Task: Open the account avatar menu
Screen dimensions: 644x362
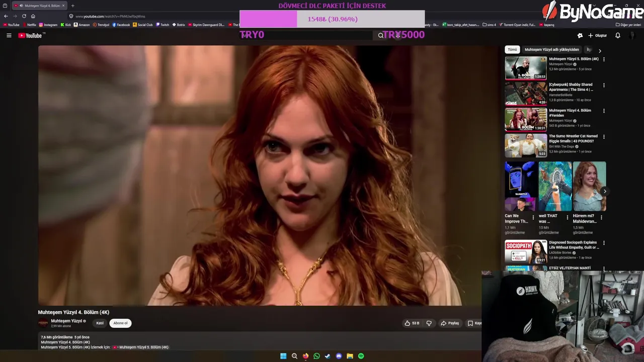Action: (632, 35)
